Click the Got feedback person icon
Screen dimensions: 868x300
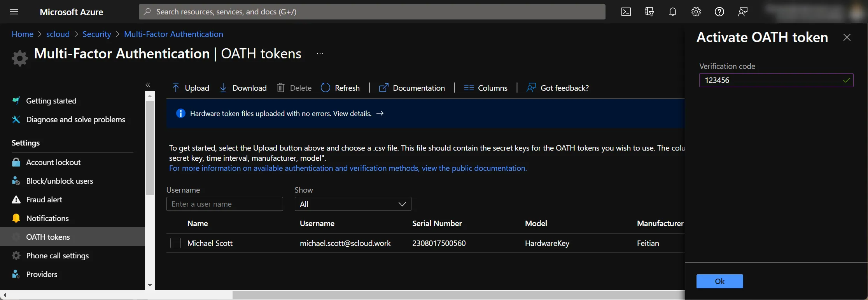(531, 88)
